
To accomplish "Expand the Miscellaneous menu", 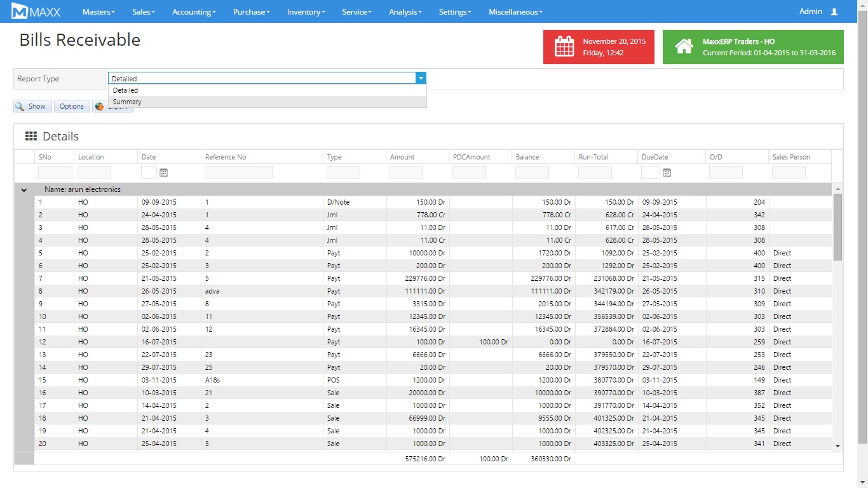I will [x=515, y=12].
